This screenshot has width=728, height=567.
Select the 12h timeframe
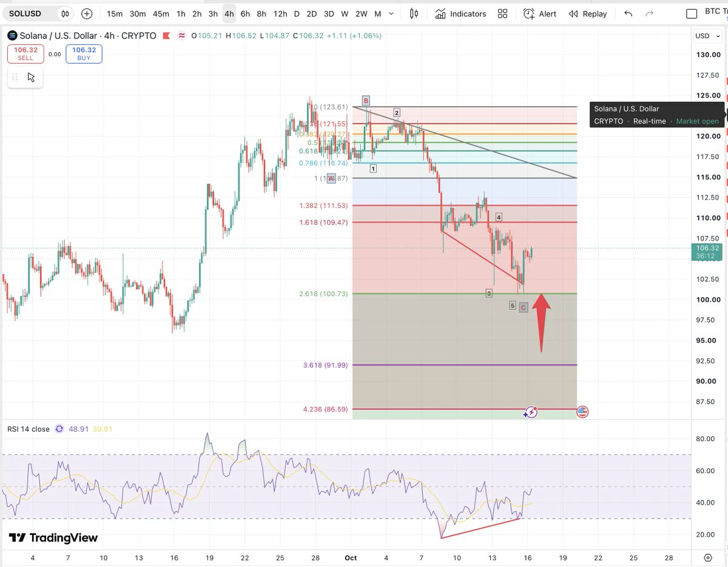tap(280, 13)
